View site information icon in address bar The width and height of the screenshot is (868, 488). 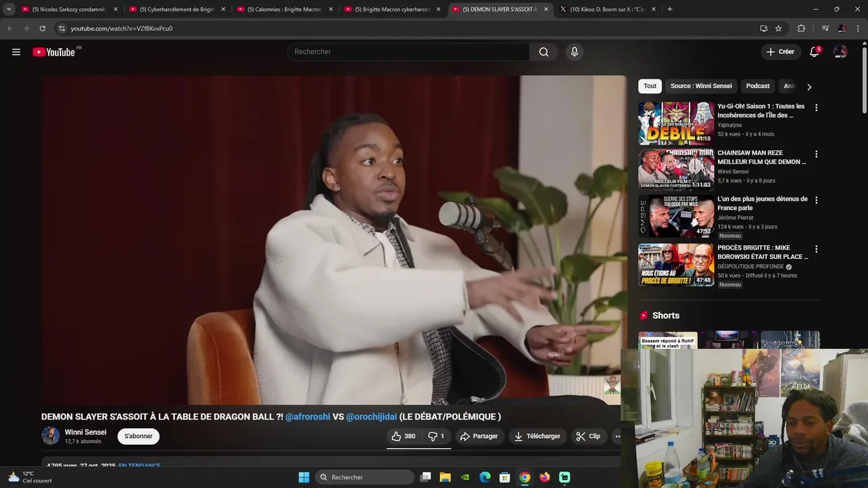point(61,28)
